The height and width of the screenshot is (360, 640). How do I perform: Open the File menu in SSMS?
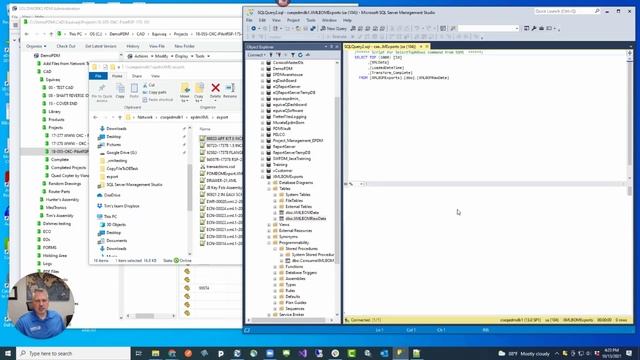coord(249,20)
